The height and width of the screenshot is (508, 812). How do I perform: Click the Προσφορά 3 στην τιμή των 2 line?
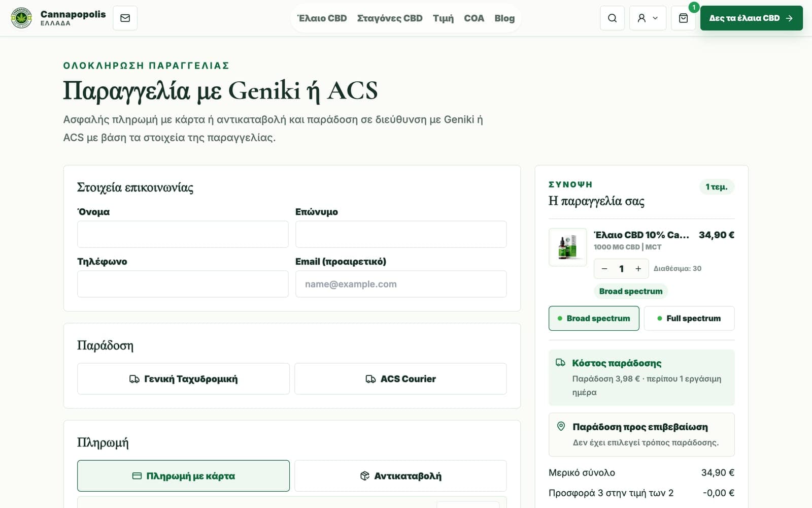click(611, 493)
